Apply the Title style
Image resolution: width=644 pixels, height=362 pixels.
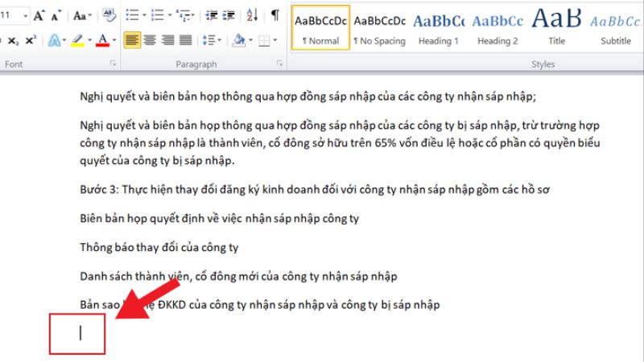[556, 27]
